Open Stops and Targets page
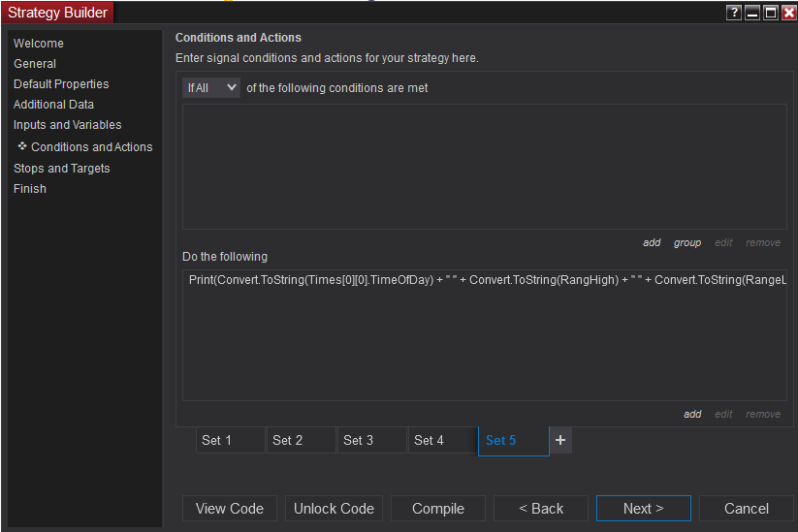798x532 pixels. (62, 169)
